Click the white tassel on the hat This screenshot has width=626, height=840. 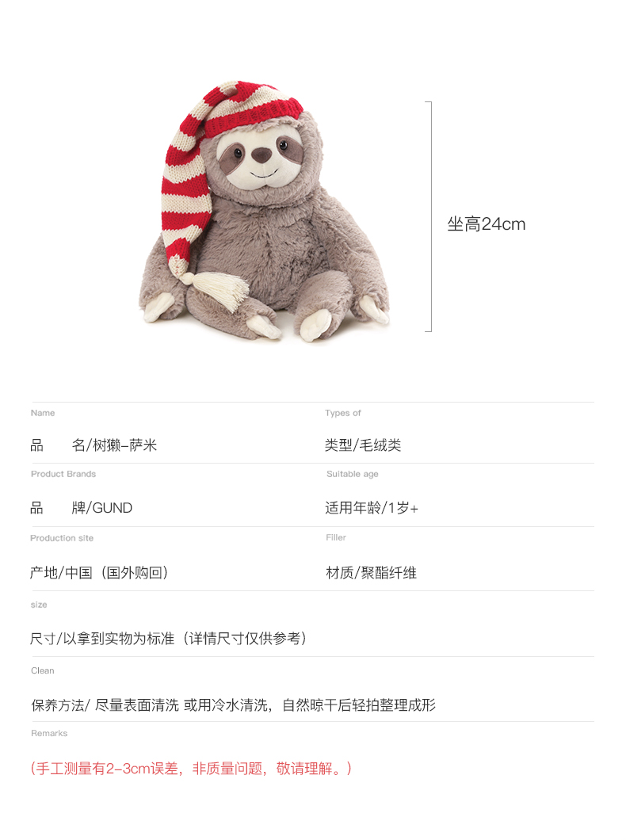(x=219, y=290)
